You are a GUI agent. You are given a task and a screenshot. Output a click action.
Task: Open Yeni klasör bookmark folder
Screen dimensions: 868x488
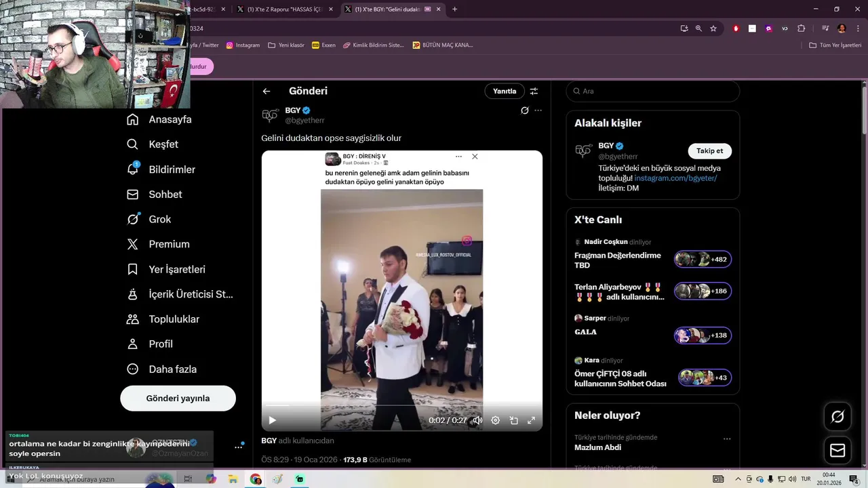click(286, 45)
